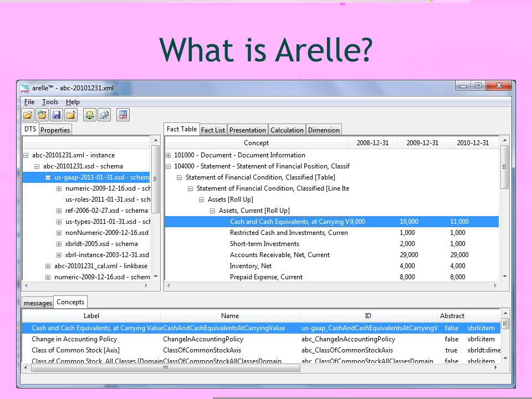The image size is (532, 399).
Task: Click the Save floppy disk icon
Action: [57, 115]
